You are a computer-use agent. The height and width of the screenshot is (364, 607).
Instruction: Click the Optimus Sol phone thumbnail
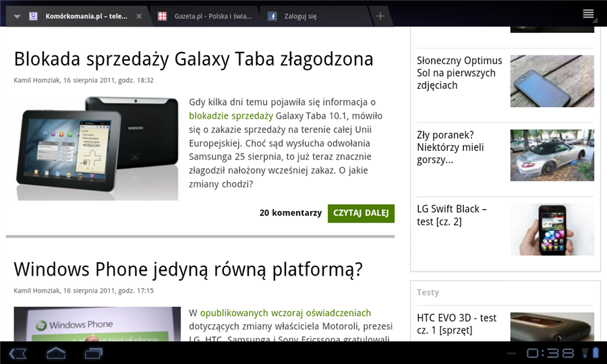point(552,81)
